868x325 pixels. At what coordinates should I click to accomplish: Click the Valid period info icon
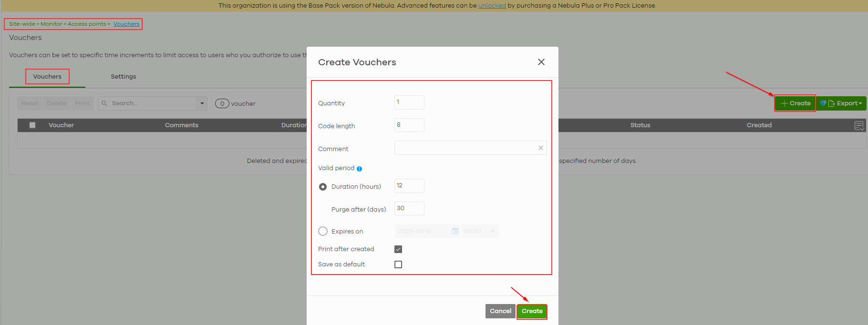(x=359, y=169)
